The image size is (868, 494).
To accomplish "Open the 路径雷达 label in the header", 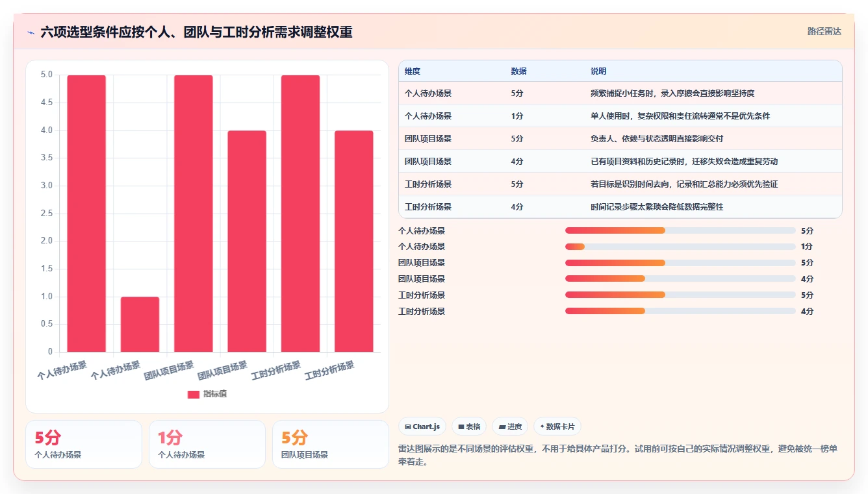I will click(x=824, y=31).
